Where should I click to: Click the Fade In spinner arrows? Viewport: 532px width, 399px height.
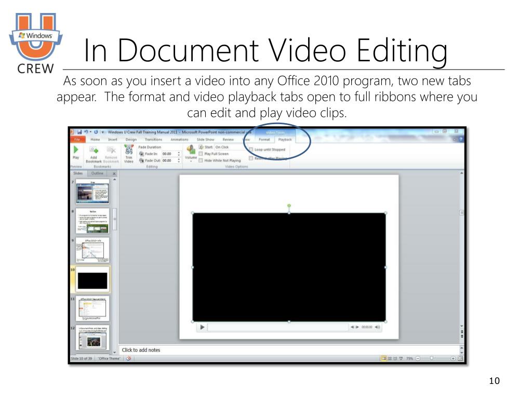click(x=179, y=154)
